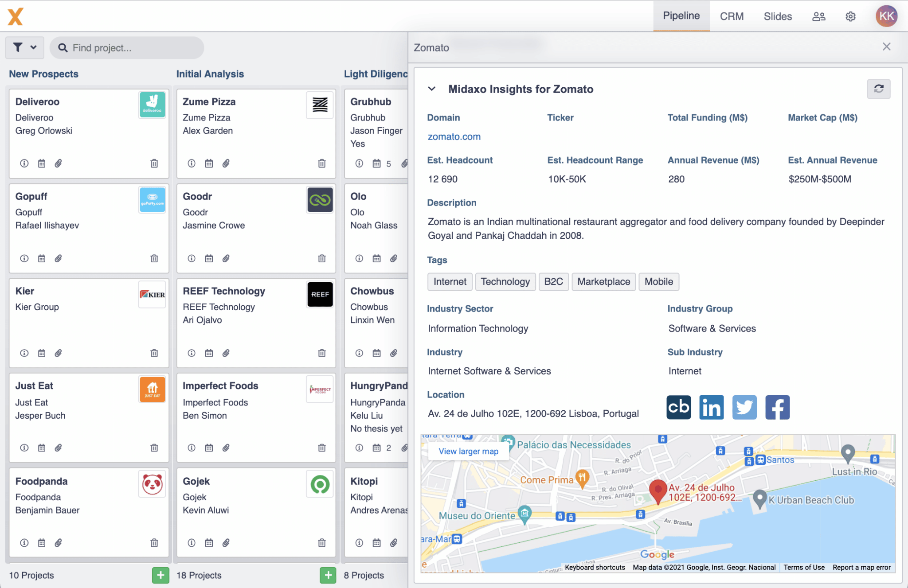Viewport: 908px width, 588px height.
Task: Open the filter dropdown
Action: pos(25,47)
